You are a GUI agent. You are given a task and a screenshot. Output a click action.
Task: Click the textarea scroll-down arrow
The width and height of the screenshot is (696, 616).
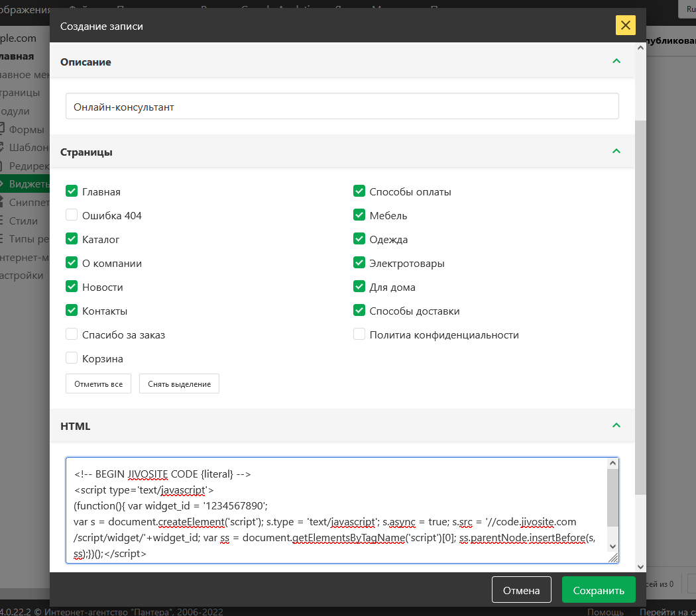613,546
